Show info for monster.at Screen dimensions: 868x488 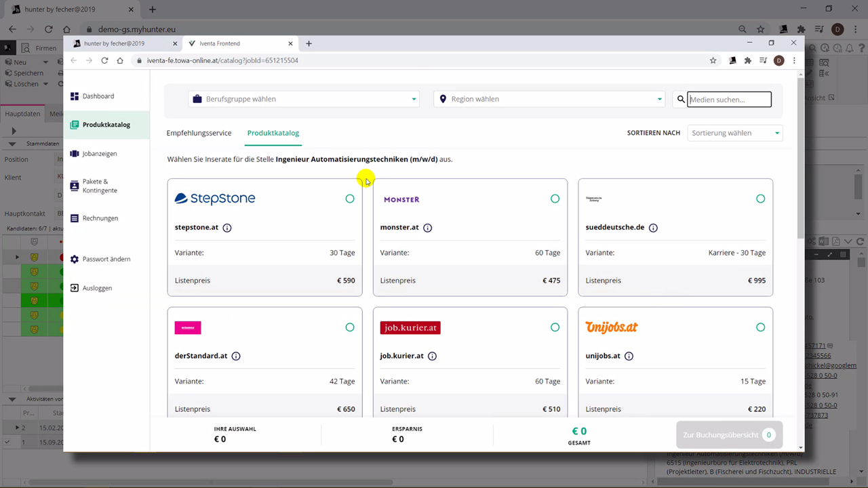pos(428,228)
